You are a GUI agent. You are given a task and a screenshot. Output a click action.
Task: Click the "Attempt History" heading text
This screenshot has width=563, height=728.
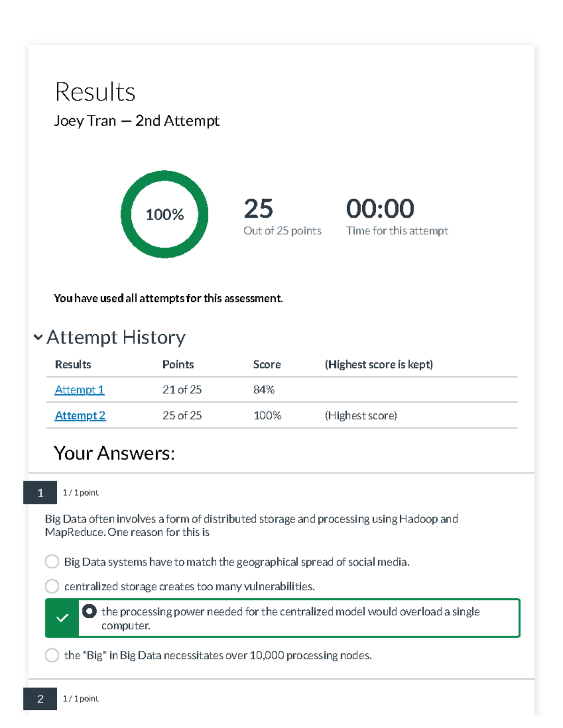pos(116,337)
